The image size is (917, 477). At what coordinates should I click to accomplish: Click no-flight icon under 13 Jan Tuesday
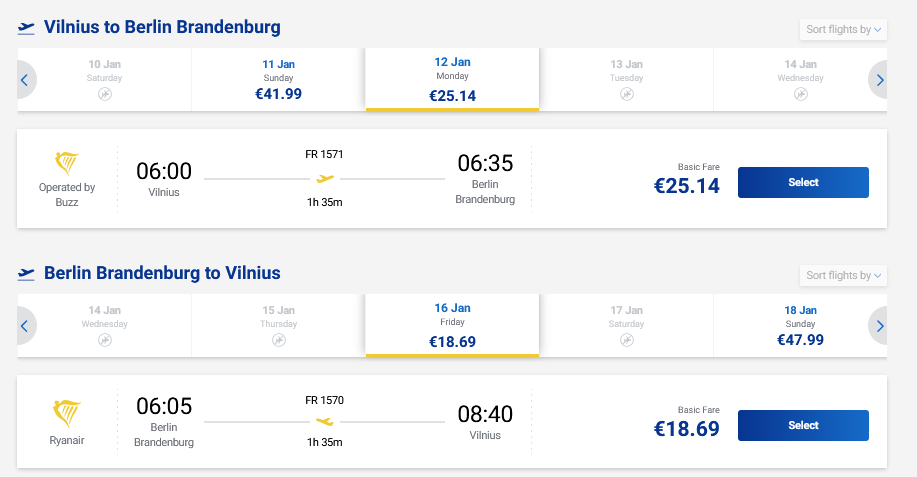coord(626,94)
